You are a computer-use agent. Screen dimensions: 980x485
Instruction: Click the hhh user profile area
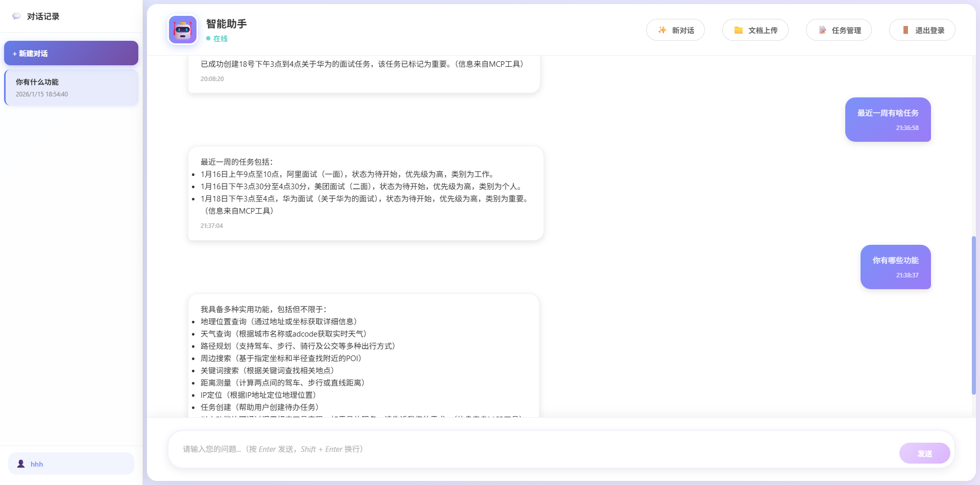tap(71, 463)
